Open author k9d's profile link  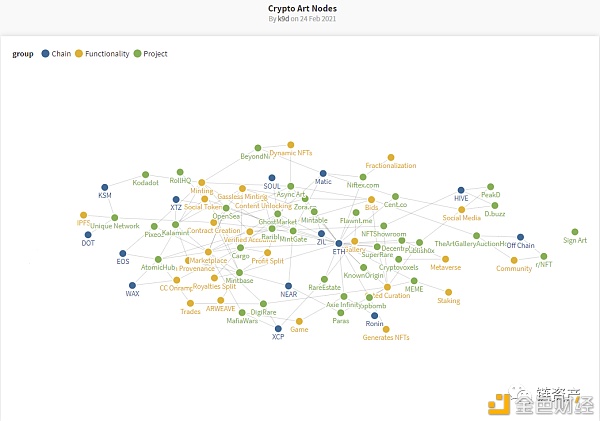[x=283, y=19]
